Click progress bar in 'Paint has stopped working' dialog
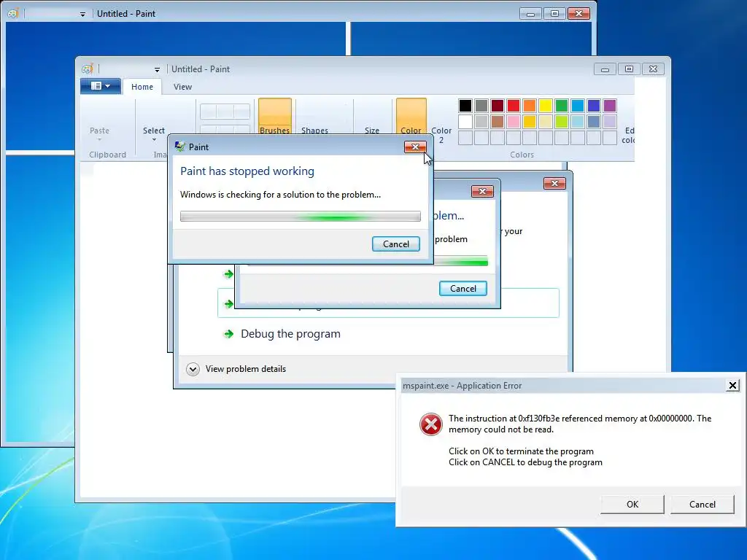The height and width of the screenshot is (560, 747). 300,217
